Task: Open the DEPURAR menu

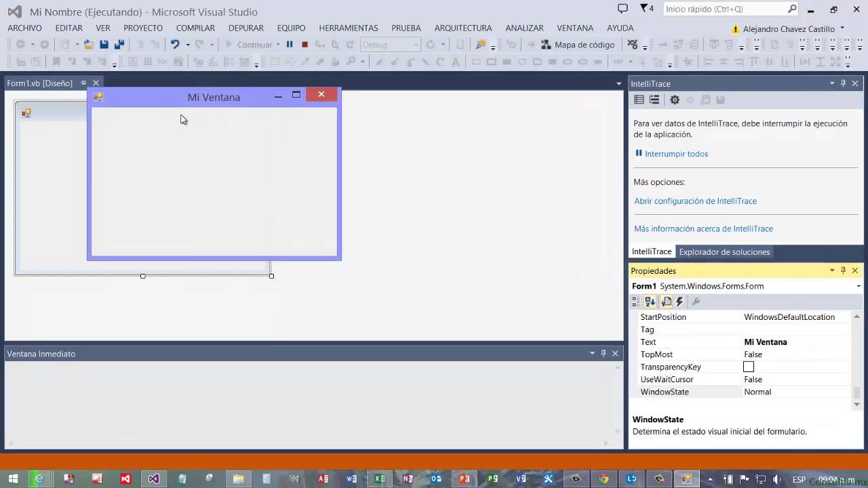Action: (246, 28)
